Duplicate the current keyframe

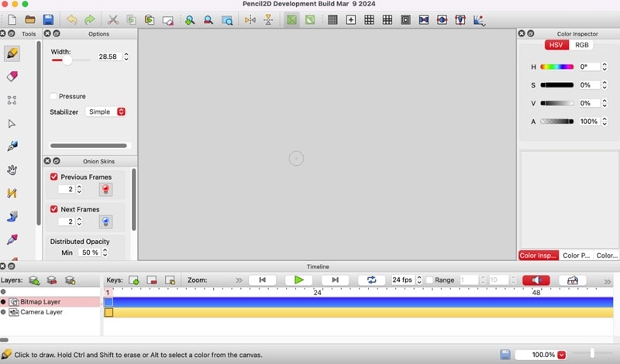(x=170, y=280)
